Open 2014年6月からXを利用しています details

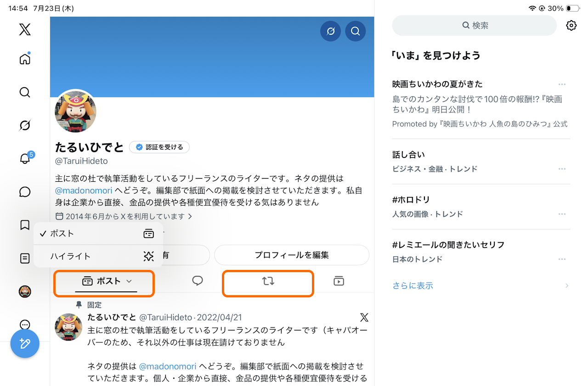click(x=124, y=216)
